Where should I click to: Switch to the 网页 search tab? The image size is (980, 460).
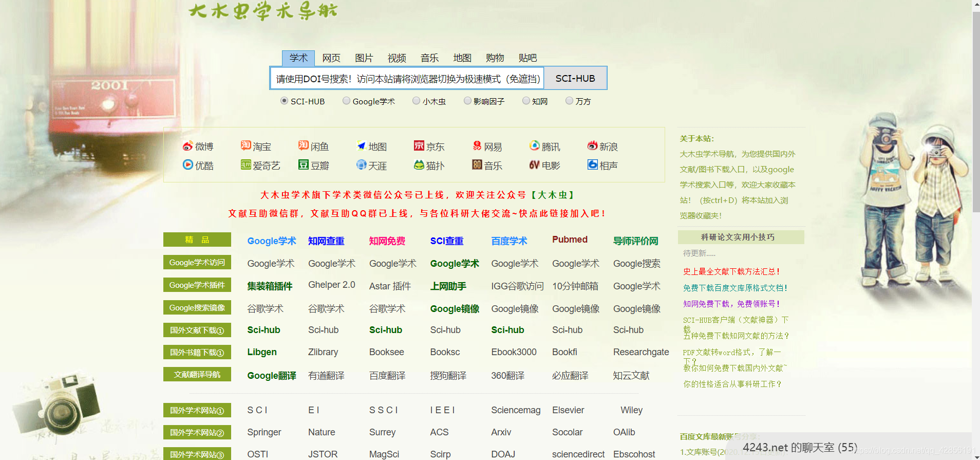331,58
